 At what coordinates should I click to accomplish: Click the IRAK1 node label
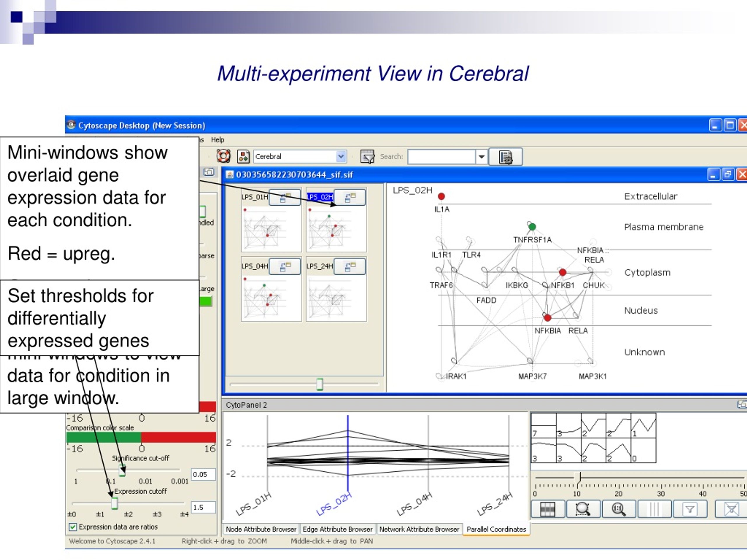456,376
